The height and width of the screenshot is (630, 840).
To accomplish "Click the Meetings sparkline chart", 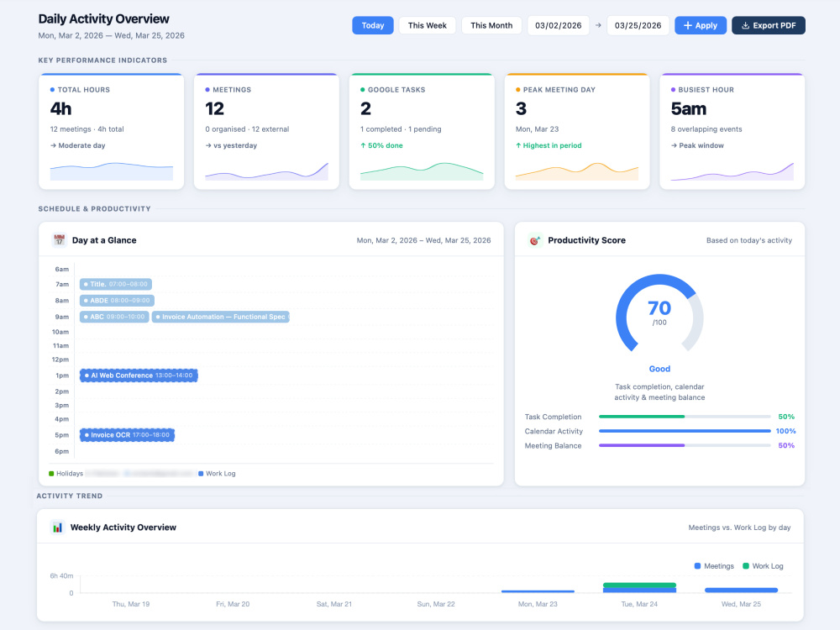I will [266, 171].
